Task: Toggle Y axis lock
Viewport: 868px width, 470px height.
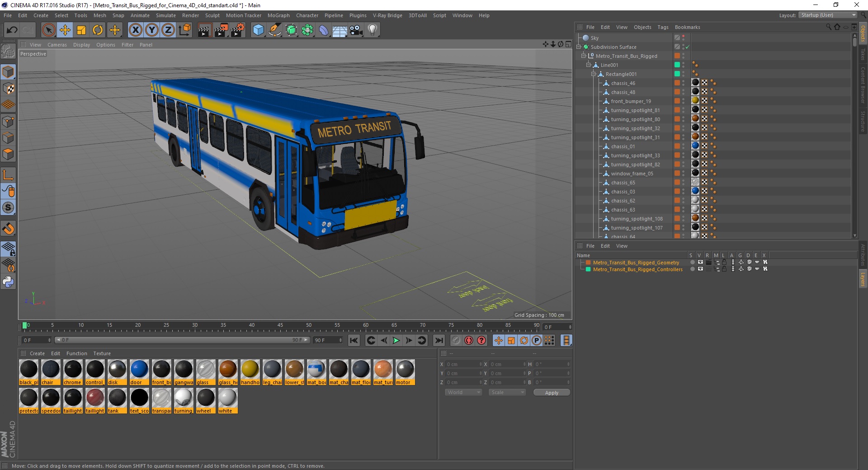Action: click(x=152, y=30)
